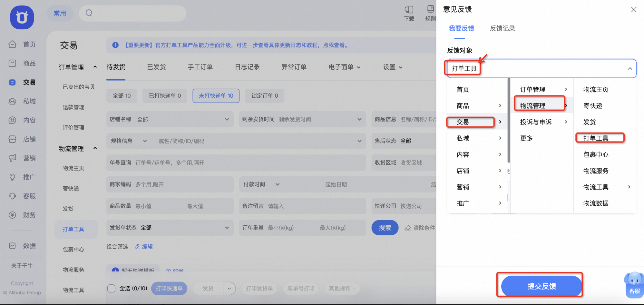Select 包裹中心 in cascader menu
Viewport: 644px width, 305px height.
pyautogui.click(x=605, y=154)
